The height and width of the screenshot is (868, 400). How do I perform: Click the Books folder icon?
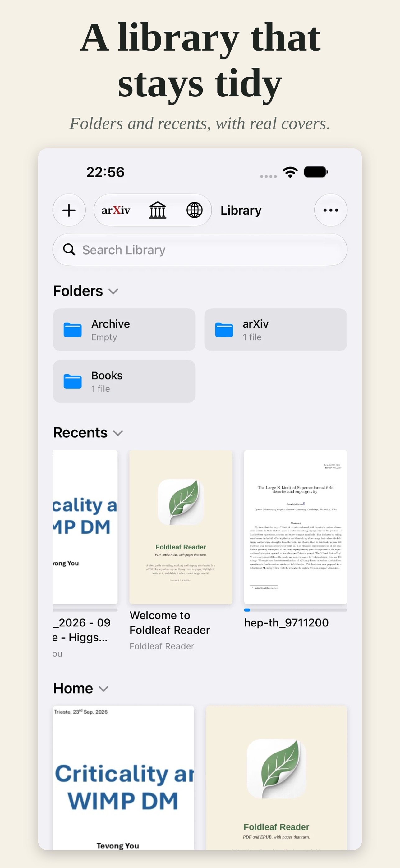[72, 382]
